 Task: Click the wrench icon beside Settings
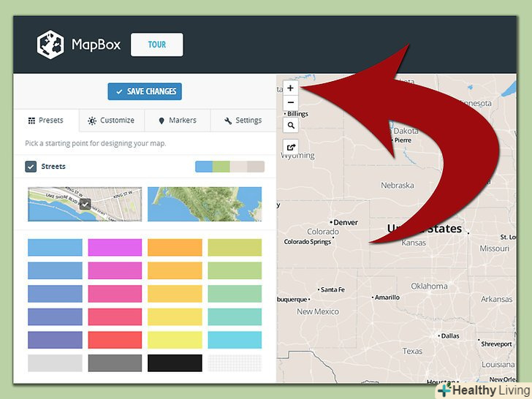(228, 121)
